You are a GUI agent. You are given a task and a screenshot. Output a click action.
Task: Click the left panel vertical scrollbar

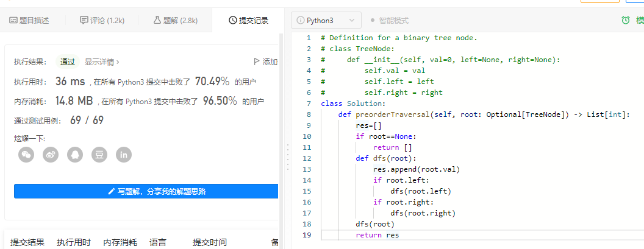(281, 141)
